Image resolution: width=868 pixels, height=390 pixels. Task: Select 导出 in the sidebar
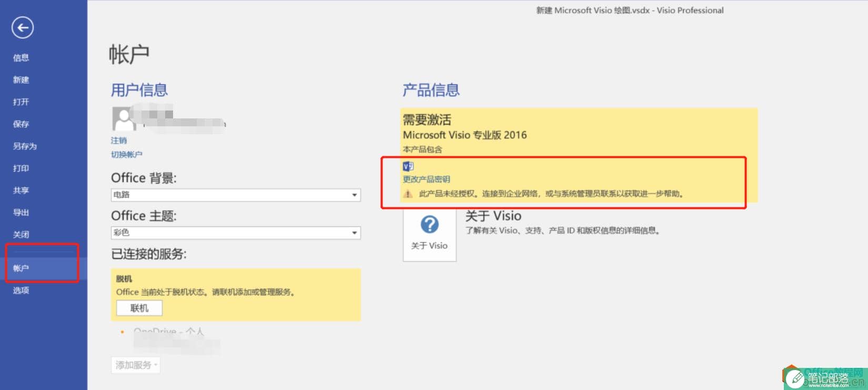21,213
